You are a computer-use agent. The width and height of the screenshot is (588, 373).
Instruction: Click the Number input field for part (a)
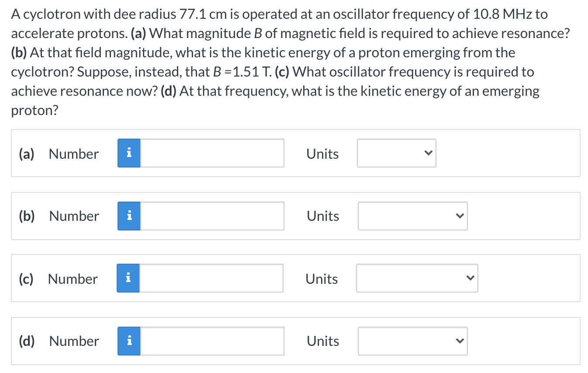[212, 153]
